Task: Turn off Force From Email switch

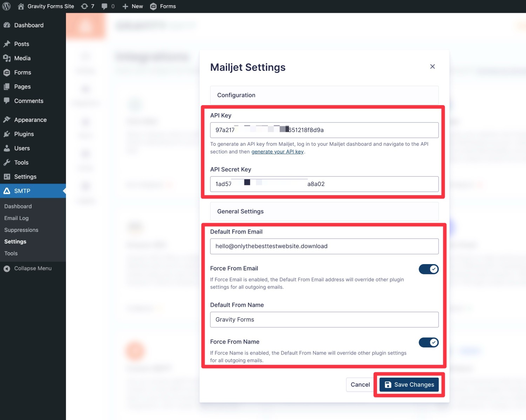Action: click(x=429, y=269)
